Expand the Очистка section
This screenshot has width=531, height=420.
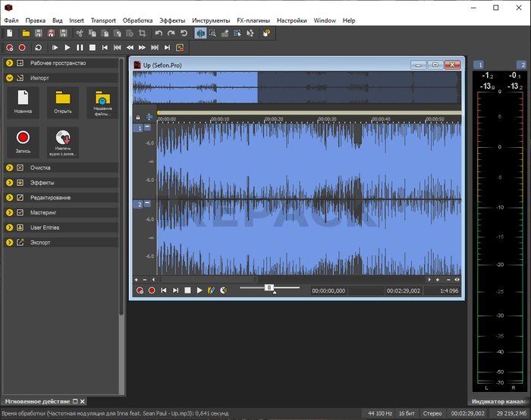pyautogui.click(x=10, y=168)
